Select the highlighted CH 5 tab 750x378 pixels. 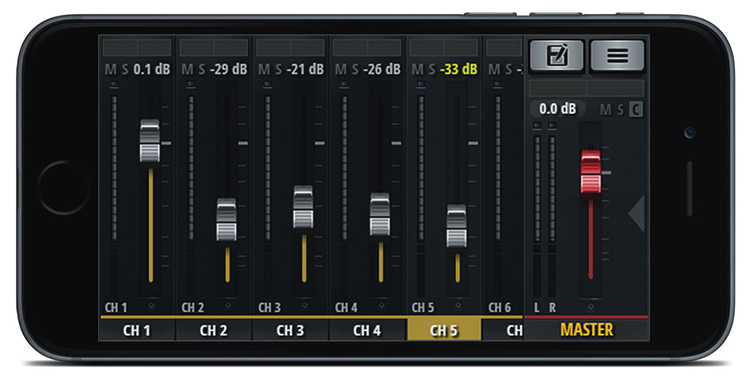pyautogui.click(x=444, y=331)
